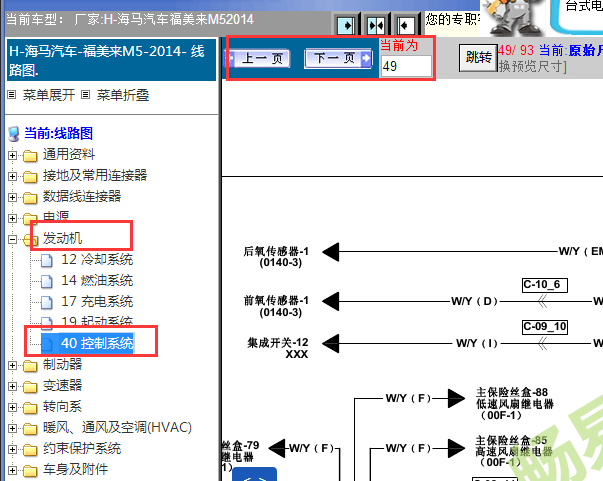The width and height of the screenshot is (603, 481).
Task: Click the 14 燃油系统 document icon
Action: click(x=47, y=281)
